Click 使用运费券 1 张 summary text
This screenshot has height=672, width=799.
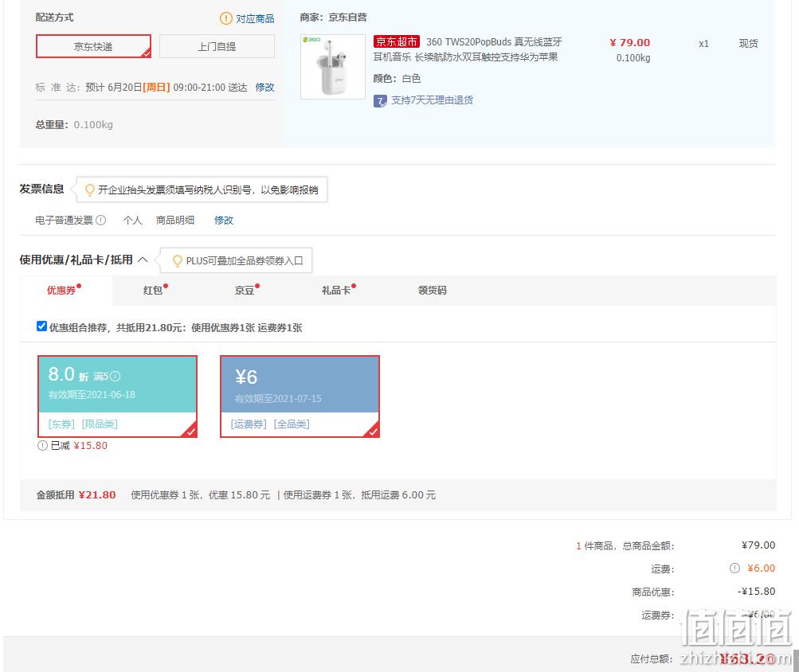317,494
